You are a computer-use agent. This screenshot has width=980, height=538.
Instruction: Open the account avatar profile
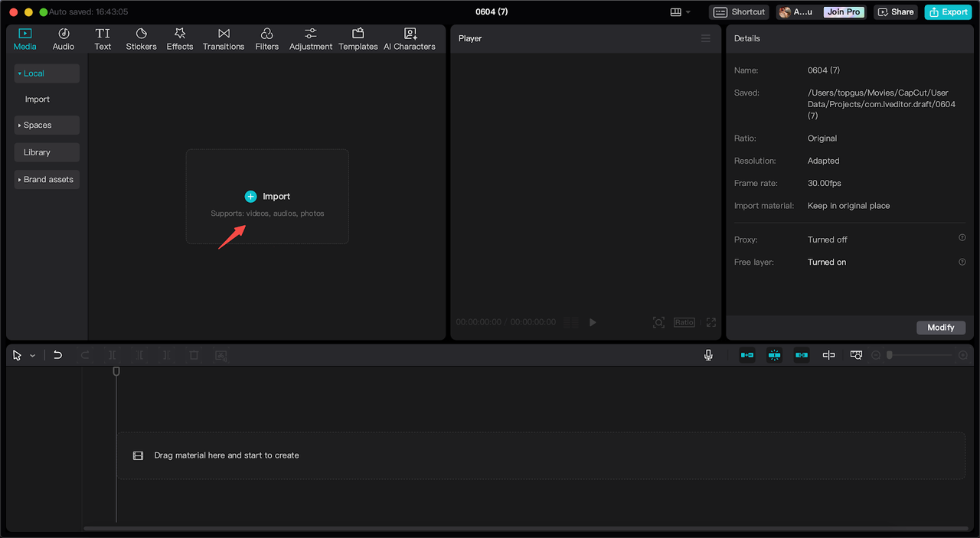point(785,12)
